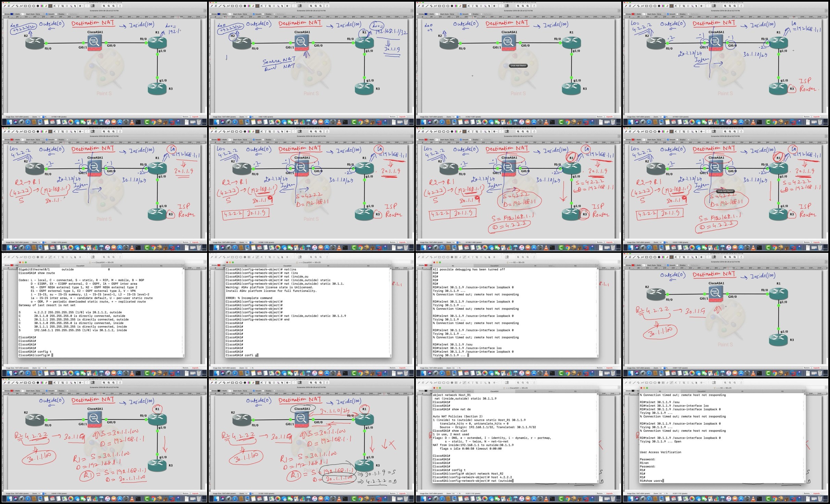This screenshot has height=504, width=830.
Task: Tick the Stroke checkbox in top-left frame
Action: click(x=3, y=14)
